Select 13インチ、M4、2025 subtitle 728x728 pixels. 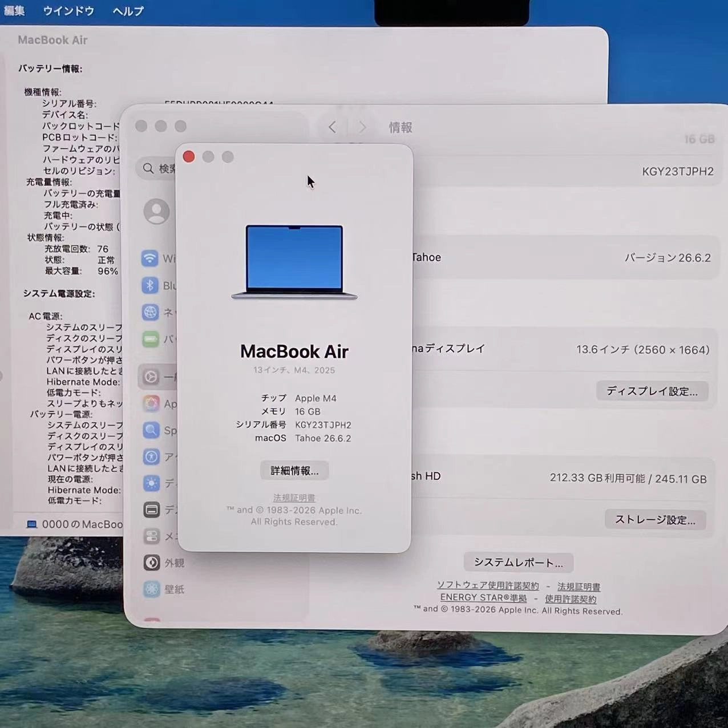pos(294,370)
